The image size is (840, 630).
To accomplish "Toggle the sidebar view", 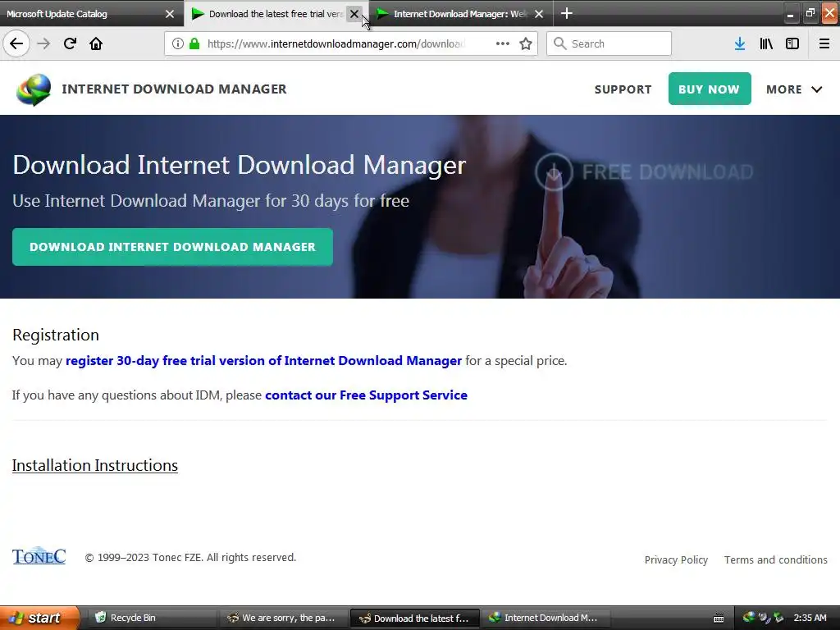I will tap(792, 44).
